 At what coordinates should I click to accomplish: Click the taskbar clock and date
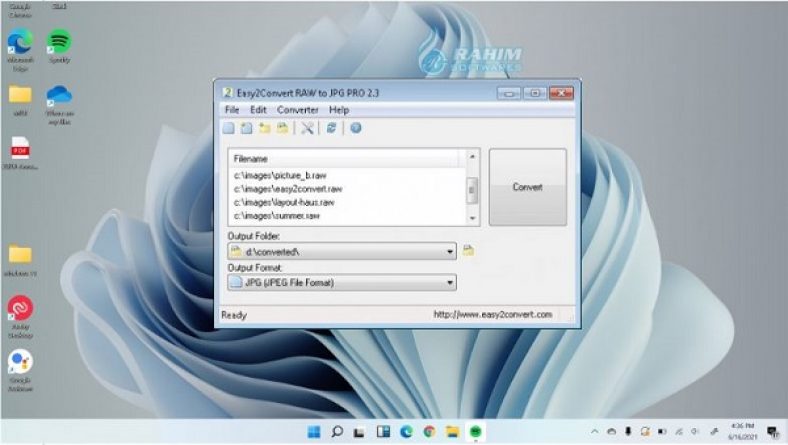(x=743, y=431)
